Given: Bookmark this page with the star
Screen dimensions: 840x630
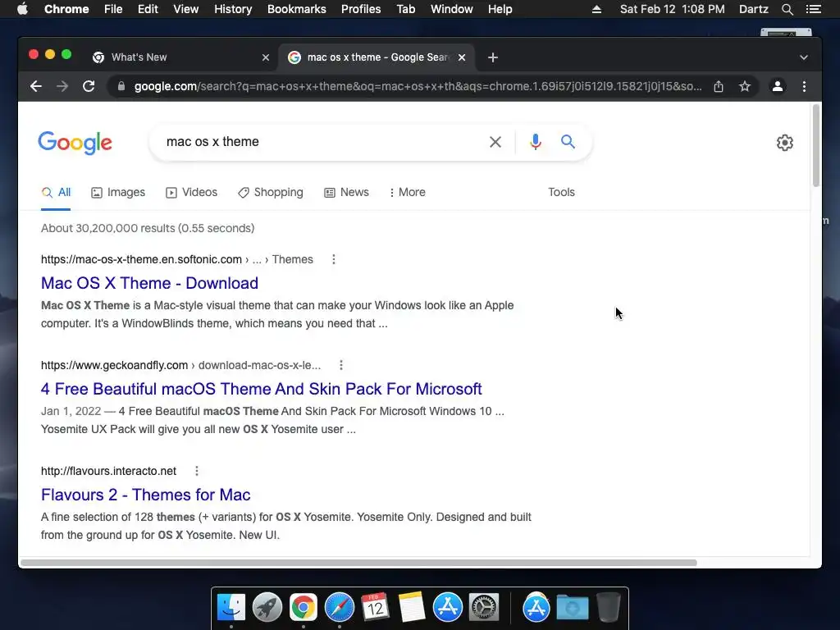Looking at the screenshot, I should (x=745, y=86).
